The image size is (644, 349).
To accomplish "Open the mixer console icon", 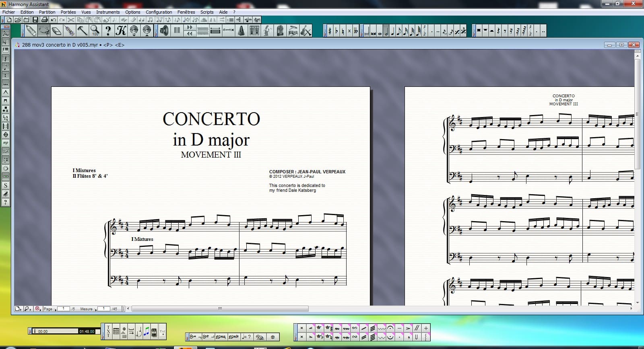I will tap(254, 31).
